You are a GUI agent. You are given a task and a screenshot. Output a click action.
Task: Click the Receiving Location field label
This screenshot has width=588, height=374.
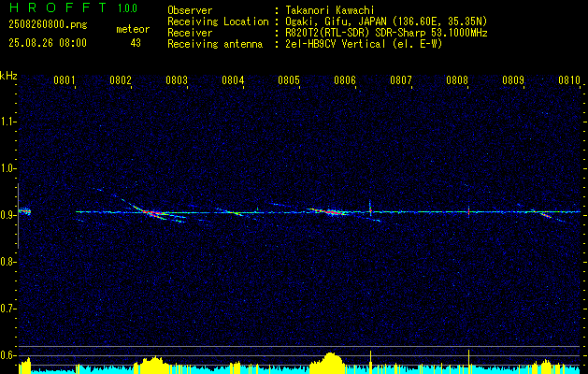click(x=218, y=22)
